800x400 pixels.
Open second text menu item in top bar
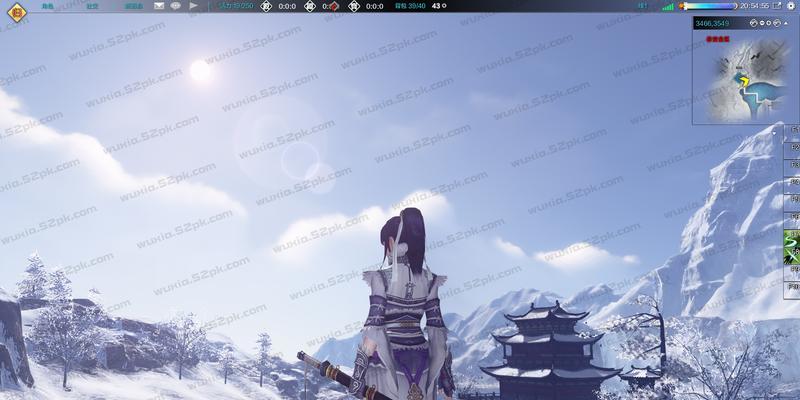point(92,6)
